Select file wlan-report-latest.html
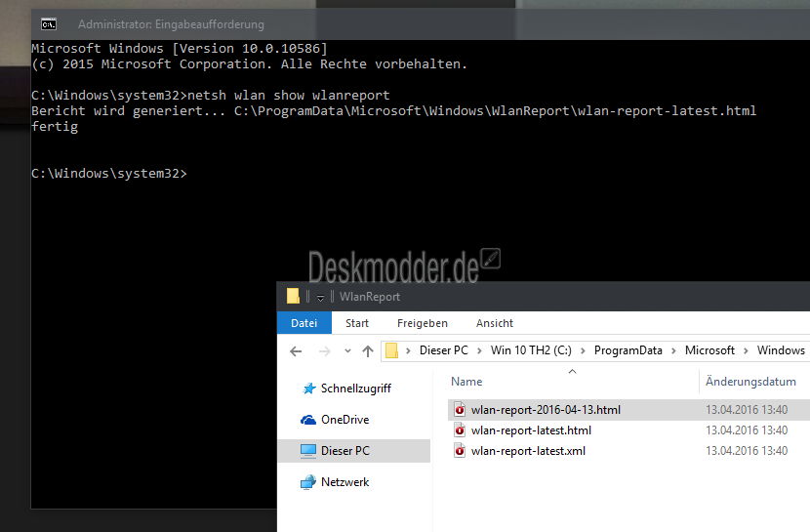Screen dimensions: 810x532 531,430
